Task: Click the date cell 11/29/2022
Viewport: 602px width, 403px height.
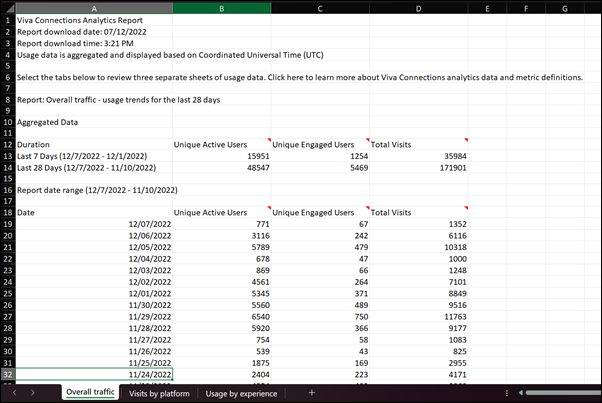Action: (94, 317)
